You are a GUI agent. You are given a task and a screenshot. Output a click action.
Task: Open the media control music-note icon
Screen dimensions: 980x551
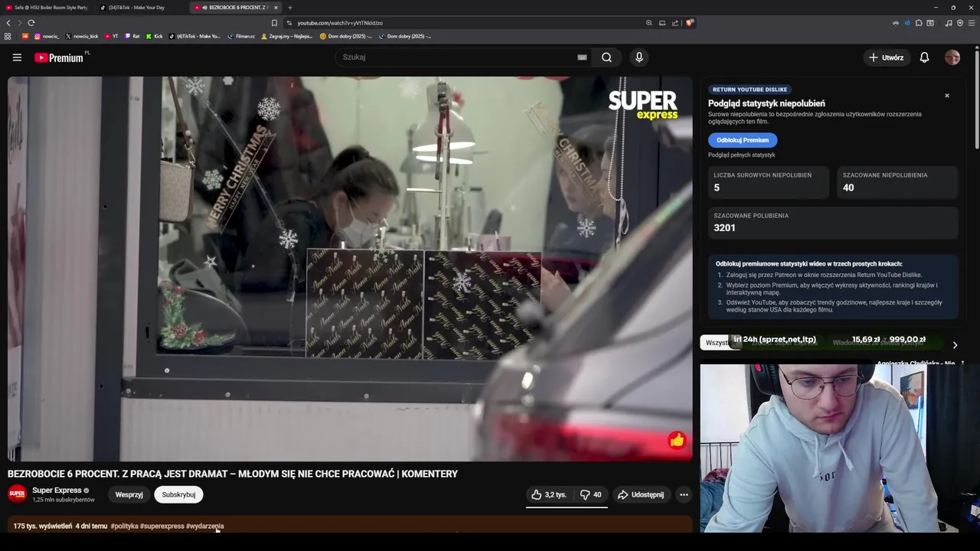pyautogui.click(x=949, y=23)
